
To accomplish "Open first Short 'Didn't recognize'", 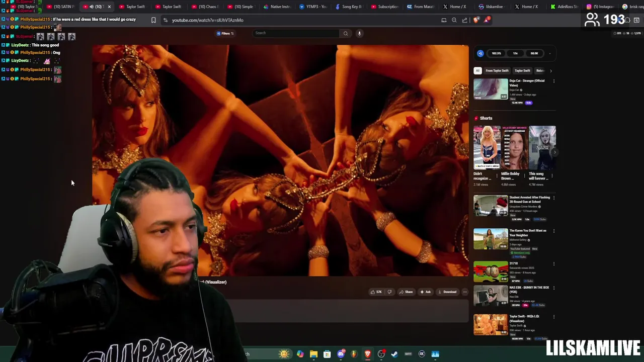I will (x=487, y=147).
